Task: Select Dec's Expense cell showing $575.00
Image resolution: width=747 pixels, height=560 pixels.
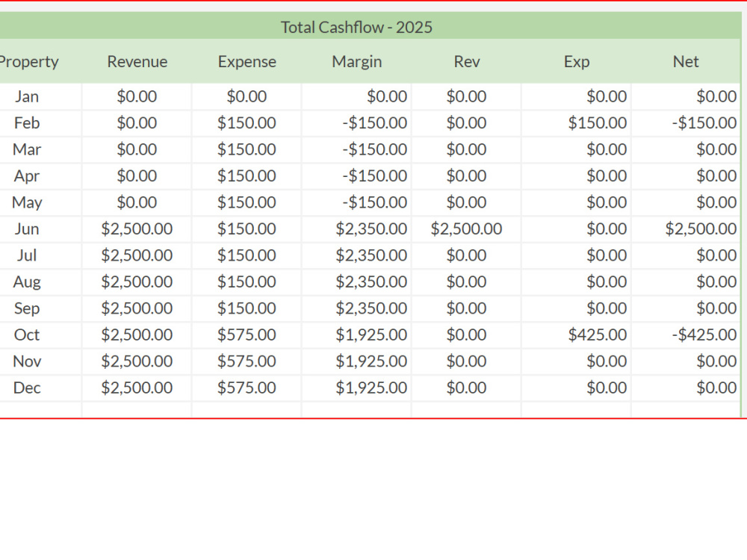Action: (247, 388)
